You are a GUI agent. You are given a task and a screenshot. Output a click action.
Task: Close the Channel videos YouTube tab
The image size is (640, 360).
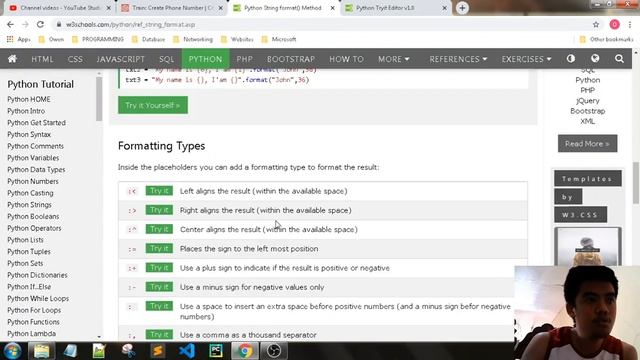coord(109,8)
